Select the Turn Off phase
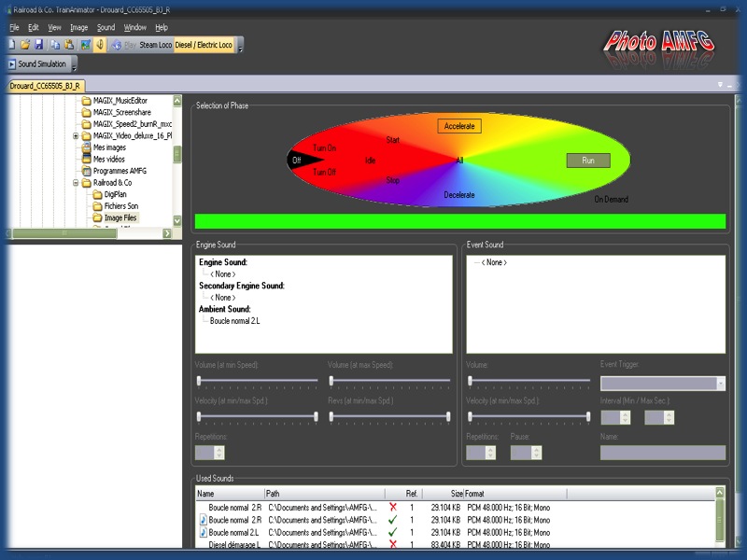Viewport: 747px width, 560px height. (x=324, y=172)
